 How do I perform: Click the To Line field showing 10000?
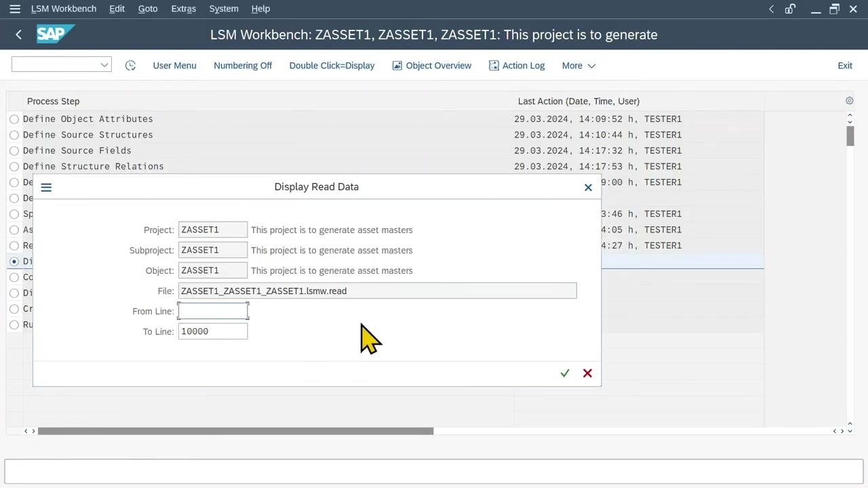pyautogui.click(x=213, y=331)
